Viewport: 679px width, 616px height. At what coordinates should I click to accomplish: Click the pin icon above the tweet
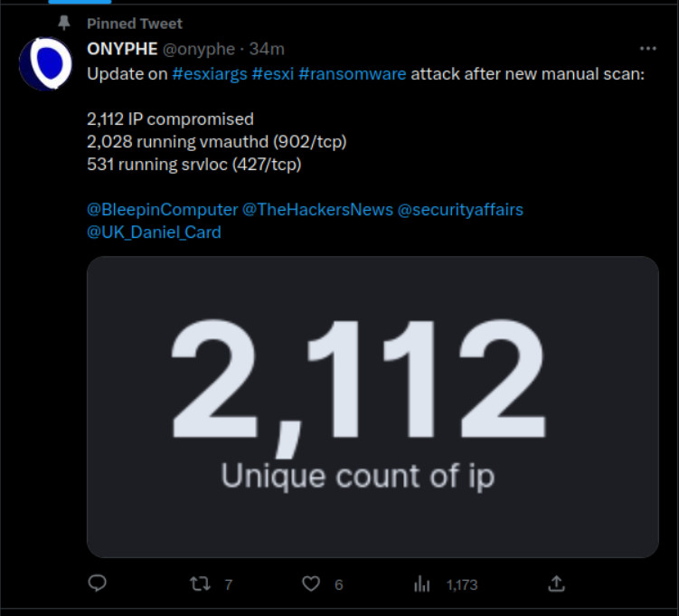pos(64,23)
